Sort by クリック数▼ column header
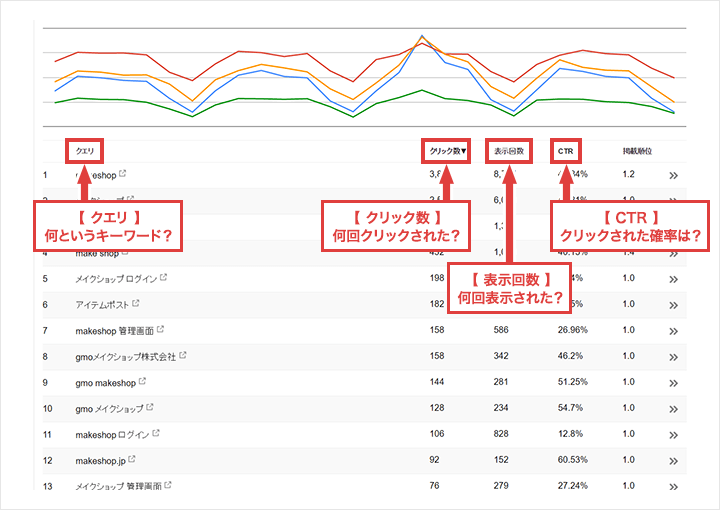This screenshot has height=510, width=720. coord(448,151)
